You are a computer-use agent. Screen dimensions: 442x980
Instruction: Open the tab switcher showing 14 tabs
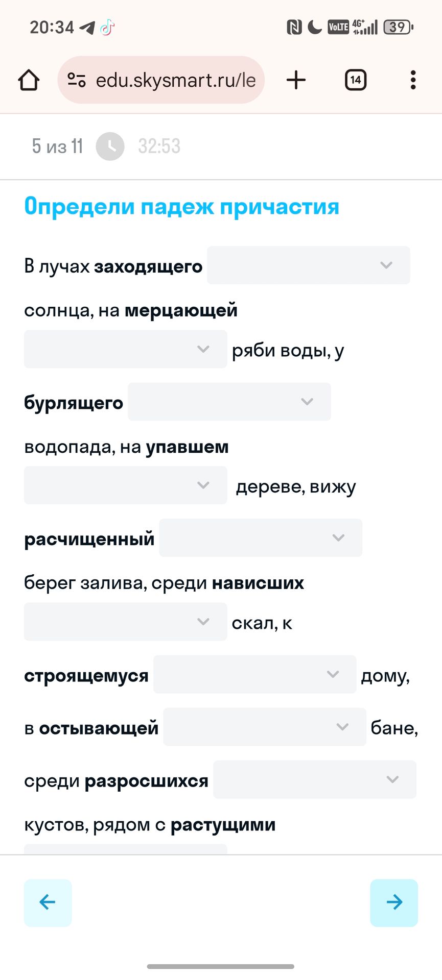click(356, 80)
